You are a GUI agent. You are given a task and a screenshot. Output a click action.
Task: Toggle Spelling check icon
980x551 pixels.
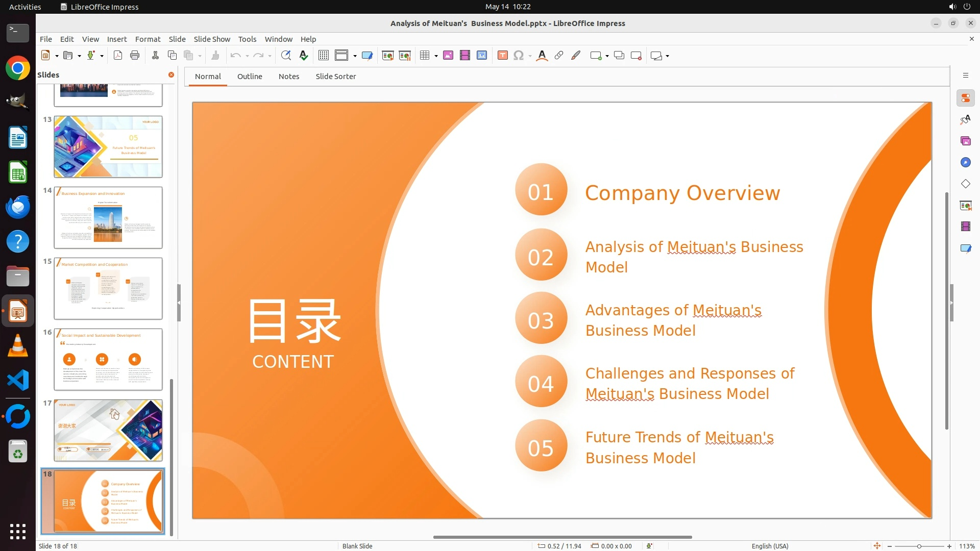[304, 56]
